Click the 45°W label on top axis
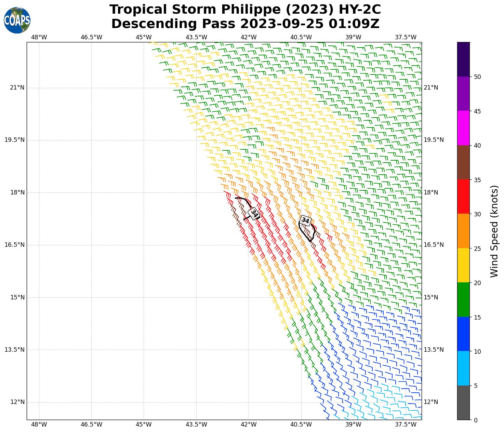This screenshot has width=504, height=432. click(x=144, y=37)
